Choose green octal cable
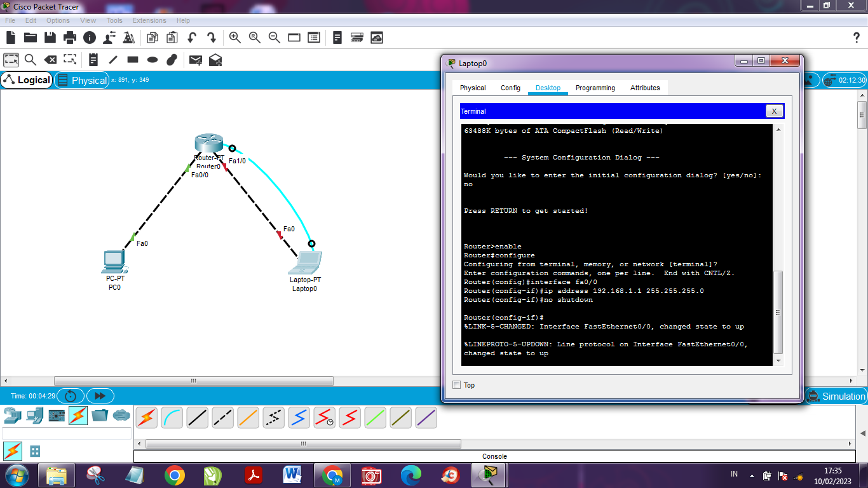 [376, 417]
